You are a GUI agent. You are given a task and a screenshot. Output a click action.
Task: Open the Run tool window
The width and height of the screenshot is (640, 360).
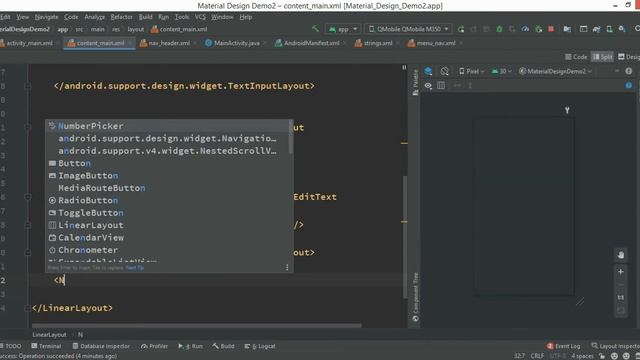point(190,346)
